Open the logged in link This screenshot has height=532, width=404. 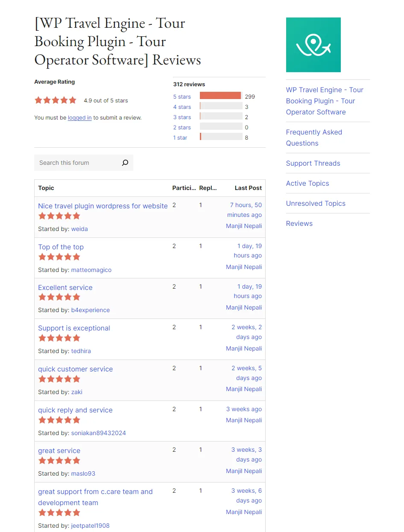79,117
